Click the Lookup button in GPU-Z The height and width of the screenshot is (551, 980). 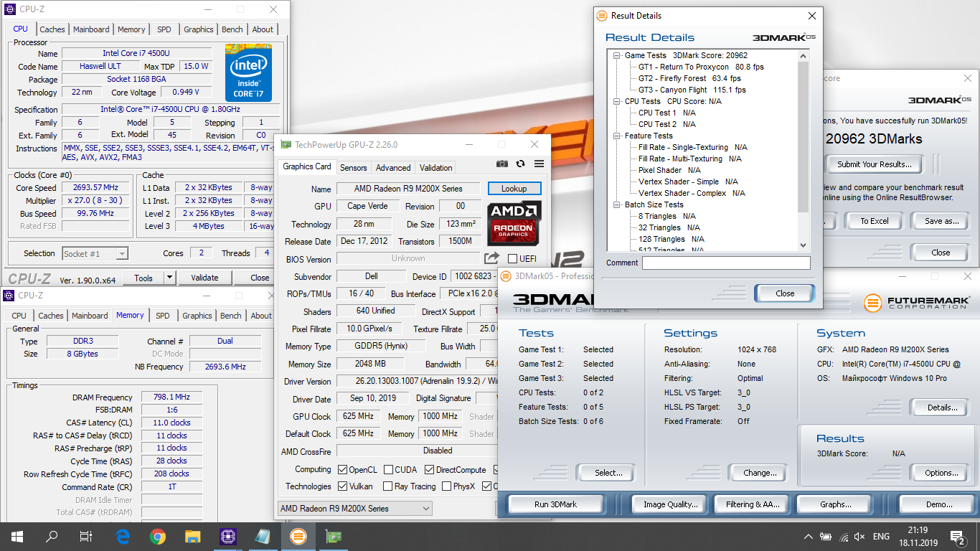point(514,189)
